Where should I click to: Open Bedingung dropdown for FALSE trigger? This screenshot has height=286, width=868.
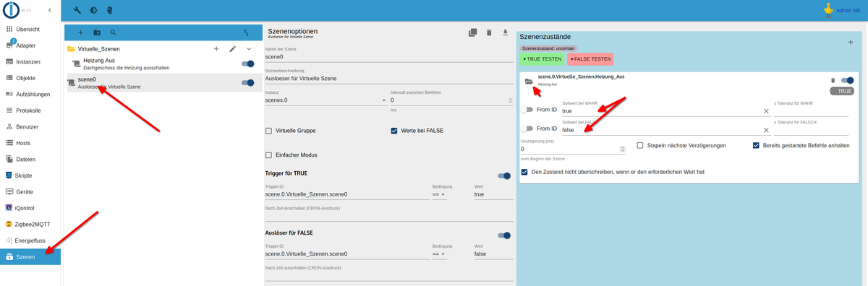[x=439, y=253]
